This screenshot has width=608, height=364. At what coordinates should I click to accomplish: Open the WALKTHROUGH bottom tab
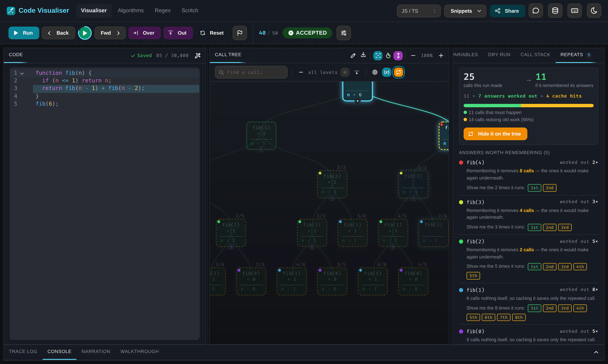pyautogui.click(x=140, y=352)
